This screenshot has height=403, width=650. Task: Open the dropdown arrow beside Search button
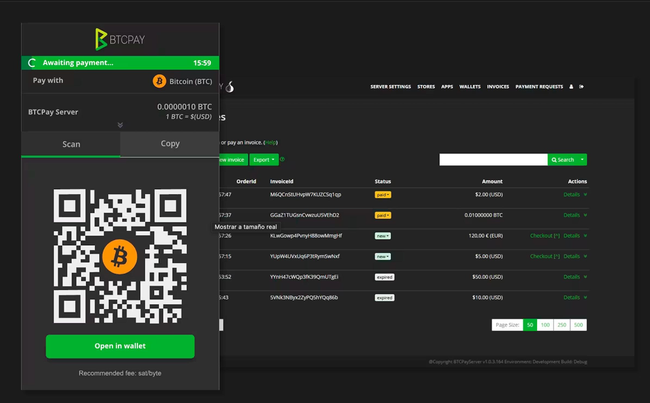(582, 160)
